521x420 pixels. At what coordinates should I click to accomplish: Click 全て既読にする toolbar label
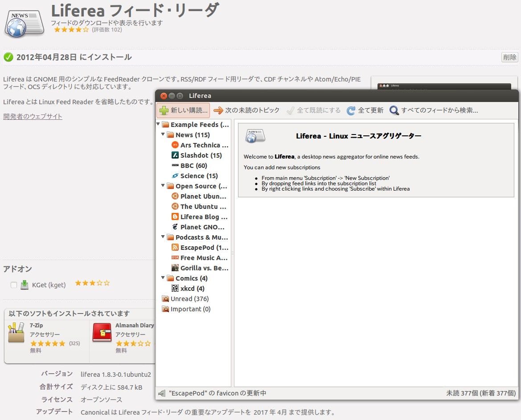tap(319, 110)
